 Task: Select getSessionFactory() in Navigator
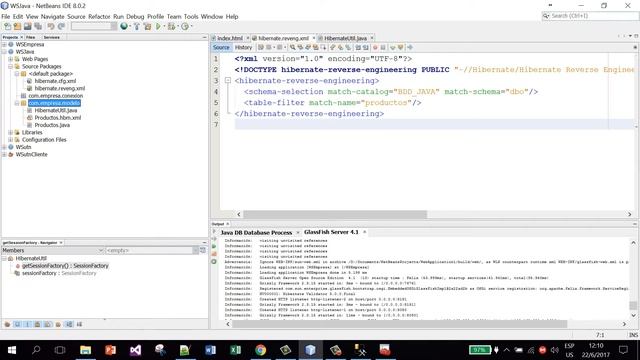click(65, 266)
